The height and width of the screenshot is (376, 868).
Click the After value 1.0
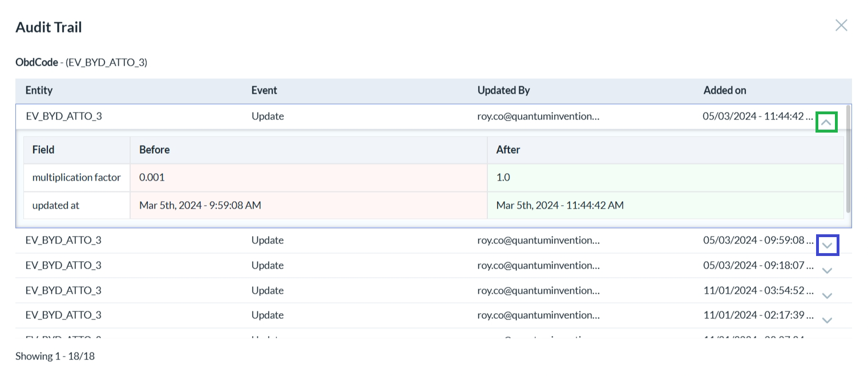[503, 177]
